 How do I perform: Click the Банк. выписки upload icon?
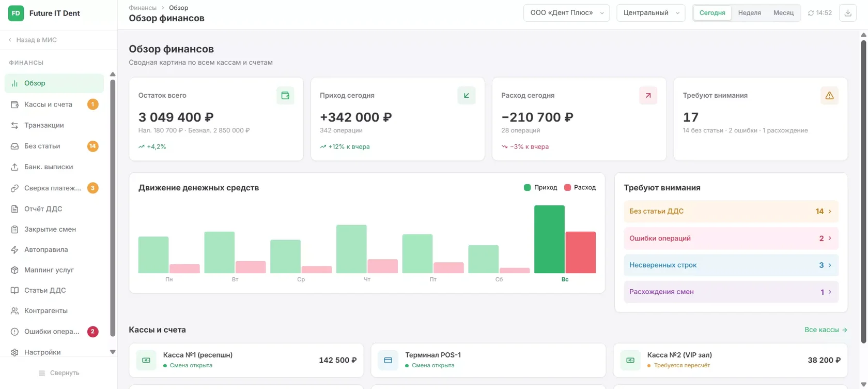tap(14, 167)
